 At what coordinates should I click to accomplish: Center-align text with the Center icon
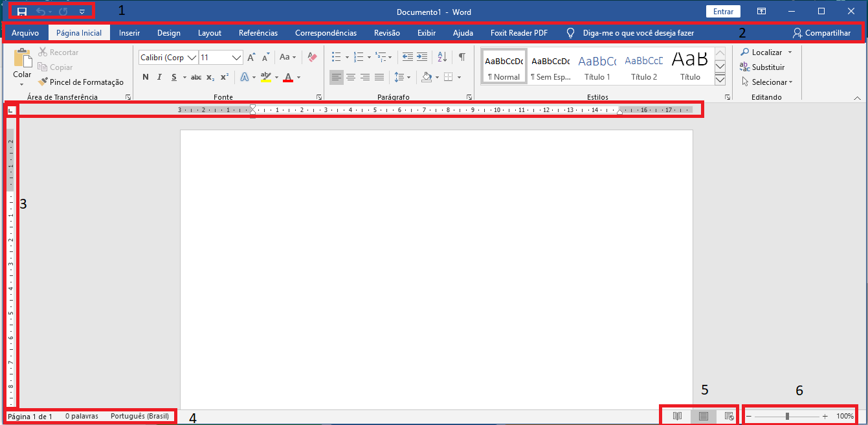(x=351, y=77)
